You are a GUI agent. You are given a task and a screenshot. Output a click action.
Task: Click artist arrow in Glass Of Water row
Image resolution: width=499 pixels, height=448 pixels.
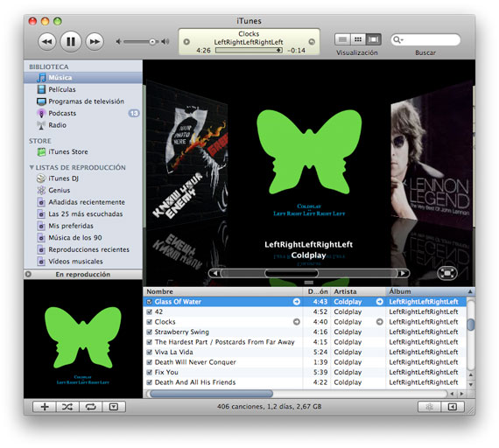pyautogui.click(x=380, y=302)
